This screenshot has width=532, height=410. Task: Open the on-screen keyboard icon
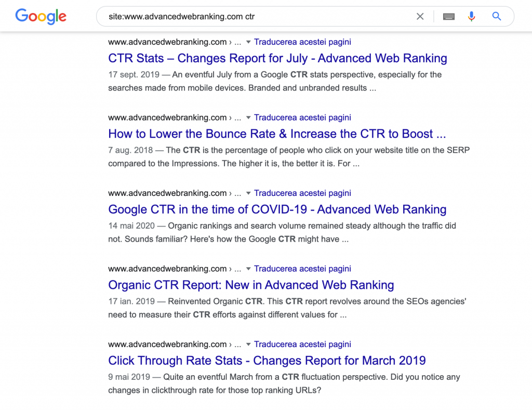pos(449,16)
